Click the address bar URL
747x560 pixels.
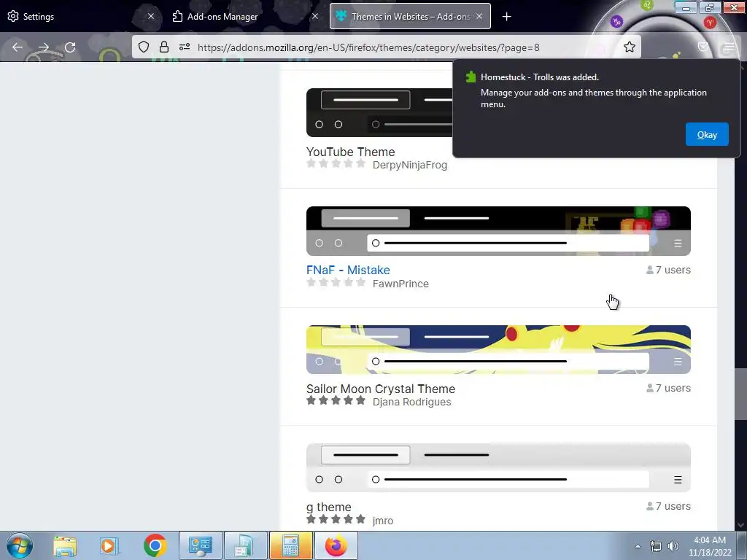[x=368, y=47]
